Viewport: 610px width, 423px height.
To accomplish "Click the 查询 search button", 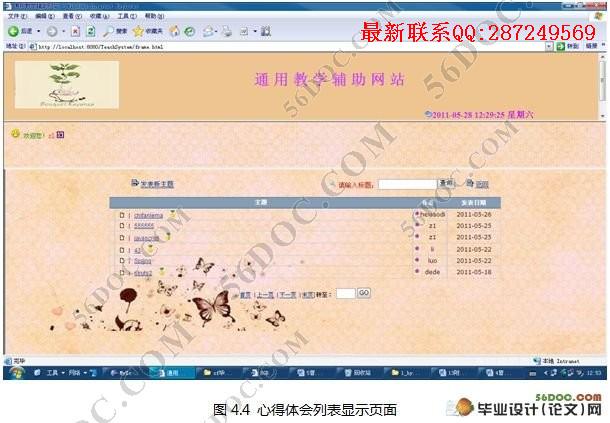I will pyautogui.click(x=446, y=183).
